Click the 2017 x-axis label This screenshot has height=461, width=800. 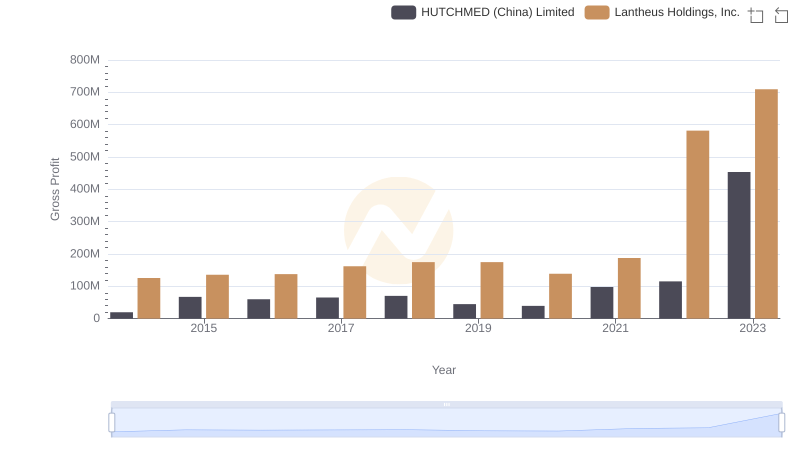pos(341,328)
